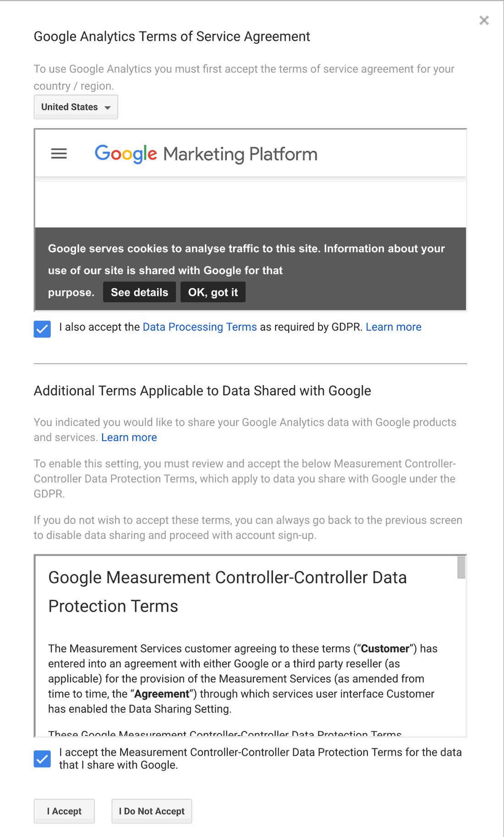Click the Marketing Platform title text
Screen dimensions: 504x837
tap(240, 155)
